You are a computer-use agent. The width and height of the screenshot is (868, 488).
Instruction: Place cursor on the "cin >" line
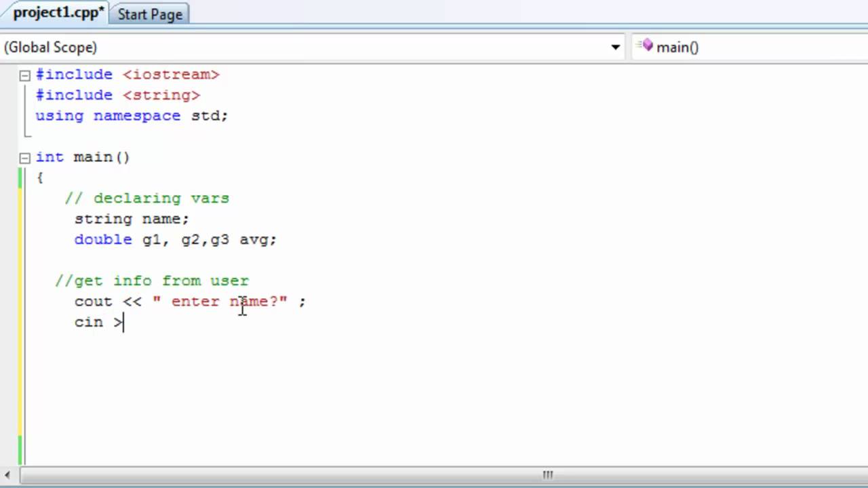(99, 322)
